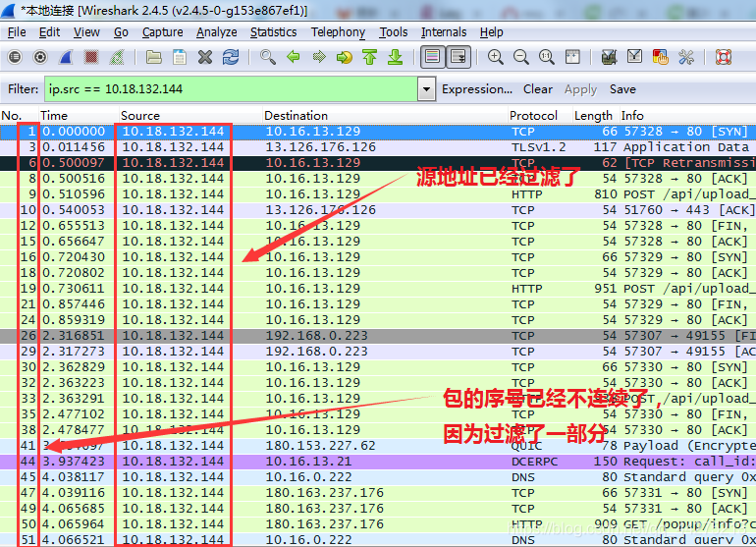756x547 pixels.
Task: Zoom in on packet text
Action: (495, 57)
